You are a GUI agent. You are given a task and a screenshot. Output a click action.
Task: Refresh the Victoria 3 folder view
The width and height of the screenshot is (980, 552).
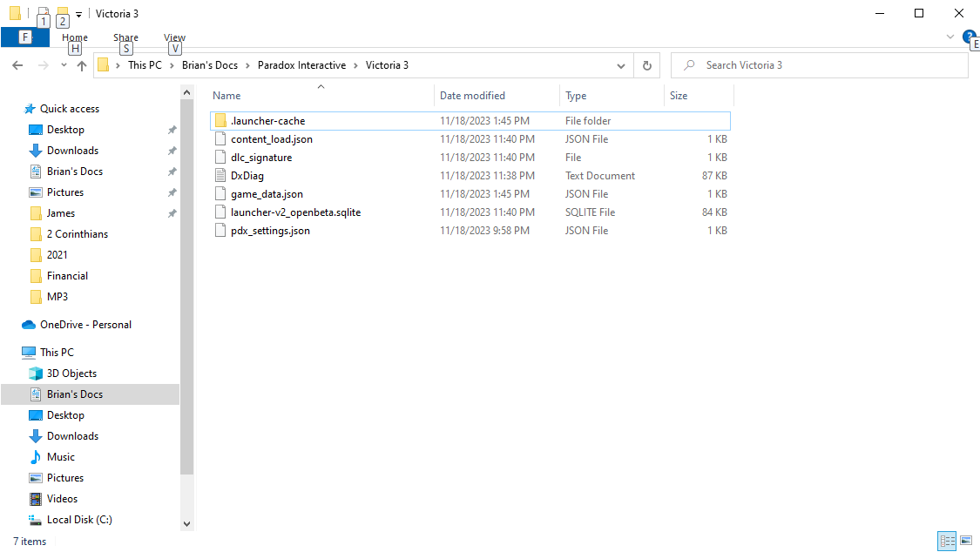pyautogui.click(x=647, y=65)
